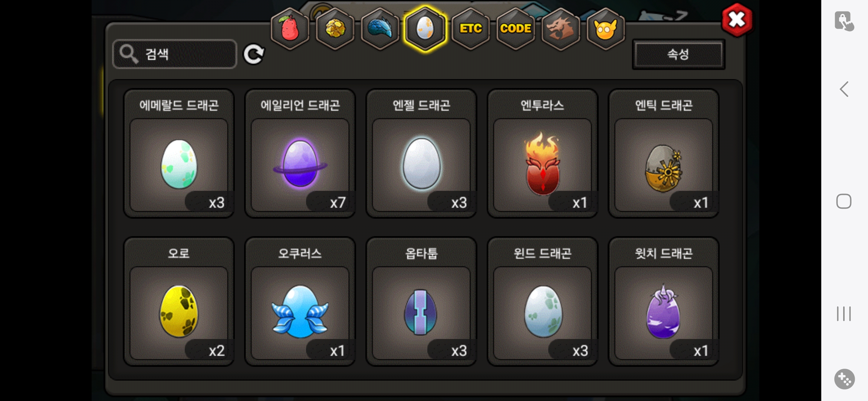The width and height of the screenshot is (868, 401).
Task: Choose the white 엔젤 드래곤 egg
Action: [x=421, y=153]
